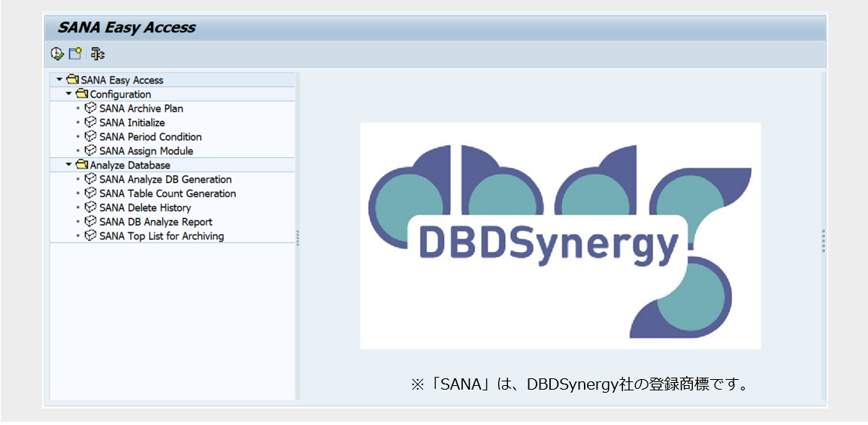Select the 'SANA Easy Access' root tree label
This screenshot has height=425, width=868.
pos(122,80)
